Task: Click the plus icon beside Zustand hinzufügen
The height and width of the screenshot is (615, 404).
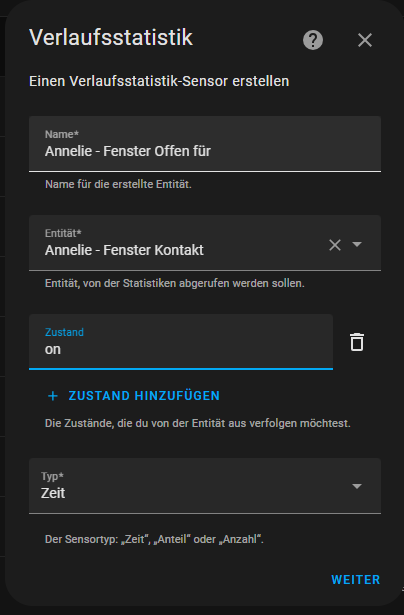Action: point(53,396)
